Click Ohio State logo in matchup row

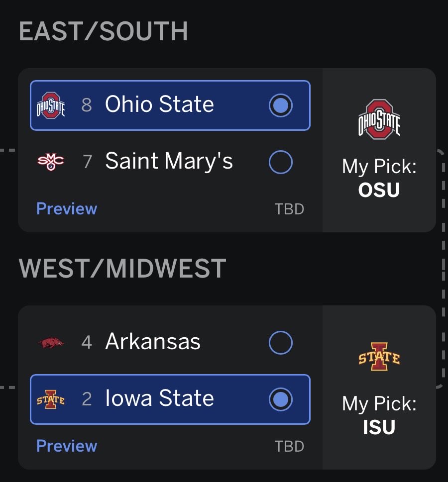[x=51, y=105]
